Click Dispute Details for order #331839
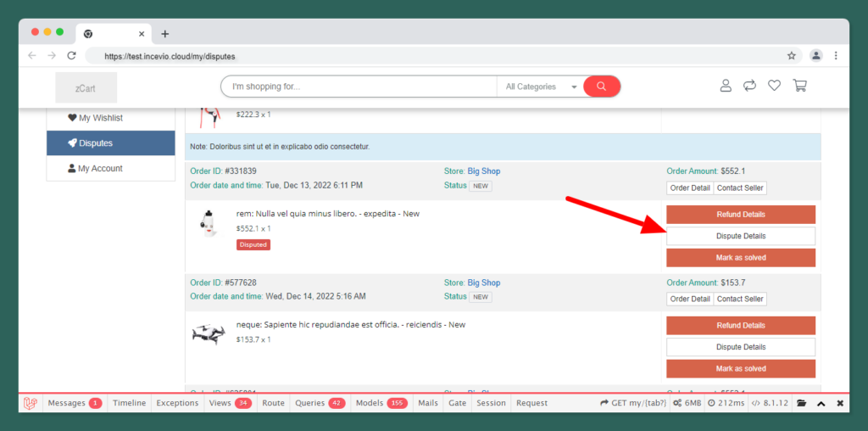This screenshot has width=868, height=431. pyautogui.click(x=741, y=236)
